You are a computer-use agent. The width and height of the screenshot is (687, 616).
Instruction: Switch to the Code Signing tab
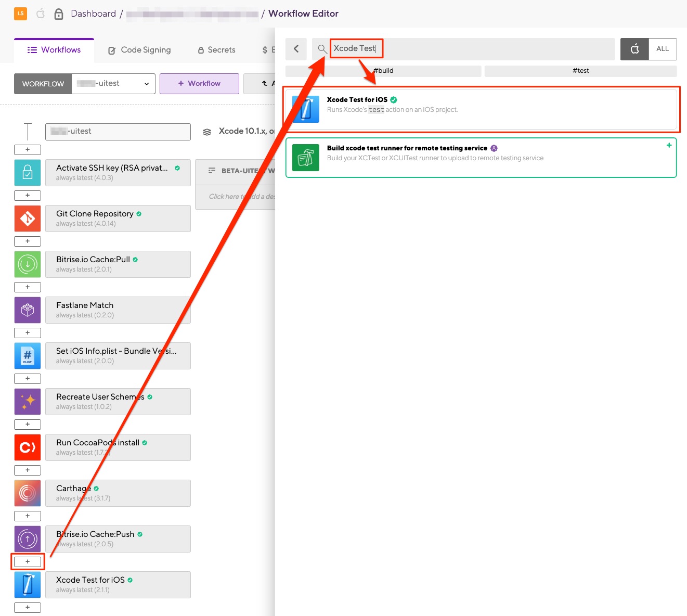[x=139, y=50]
